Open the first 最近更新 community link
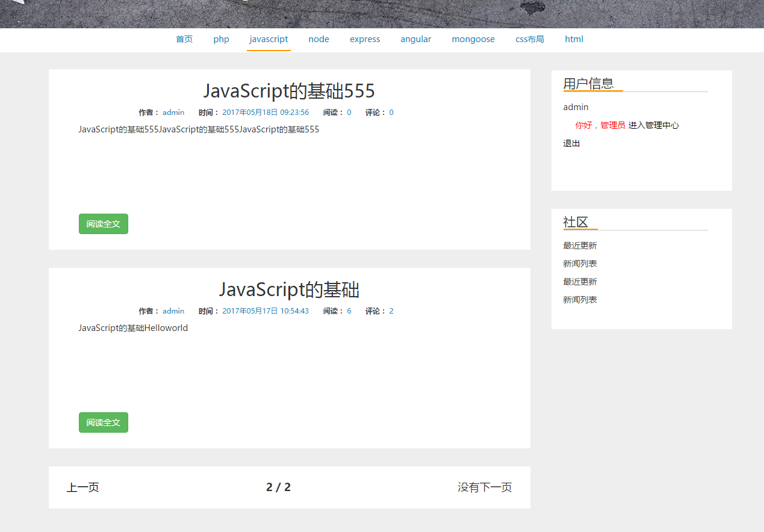The width and height of the screenshot is (764, 532). click(x=580, y=246)
